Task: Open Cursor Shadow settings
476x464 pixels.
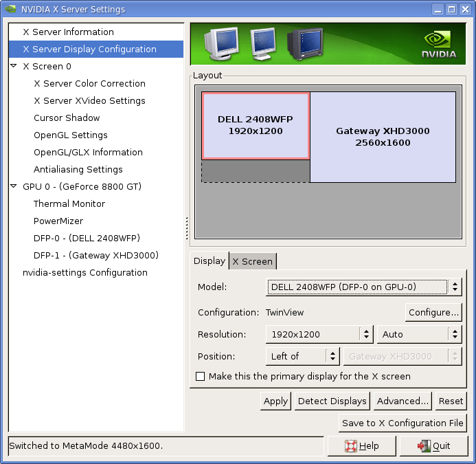Action: (x=67, y=118)
